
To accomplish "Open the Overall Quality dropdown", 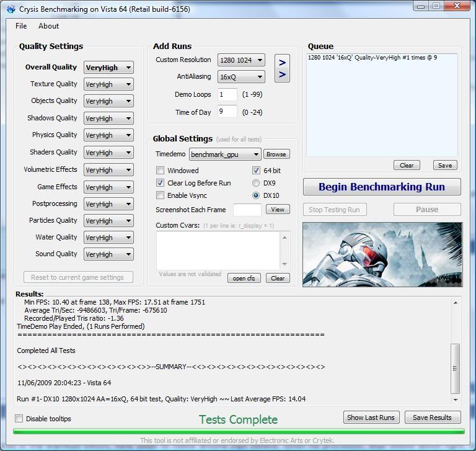I will click(x=108, y=68).
